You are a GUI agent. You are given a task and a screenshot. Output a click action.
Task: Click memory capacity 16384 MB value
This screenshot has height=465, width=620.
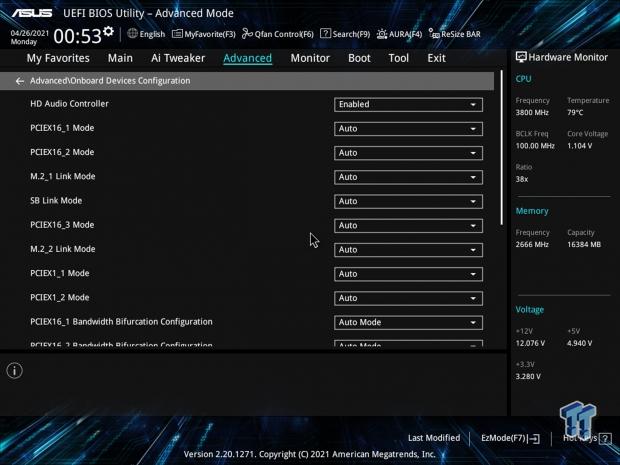[x=584, y=244]
